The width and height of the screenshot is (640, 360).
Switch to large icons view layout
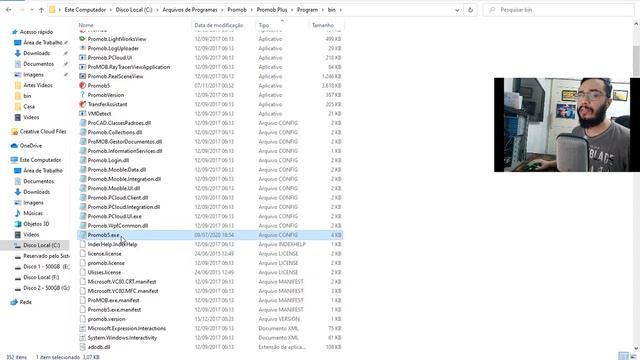(633, 356)
